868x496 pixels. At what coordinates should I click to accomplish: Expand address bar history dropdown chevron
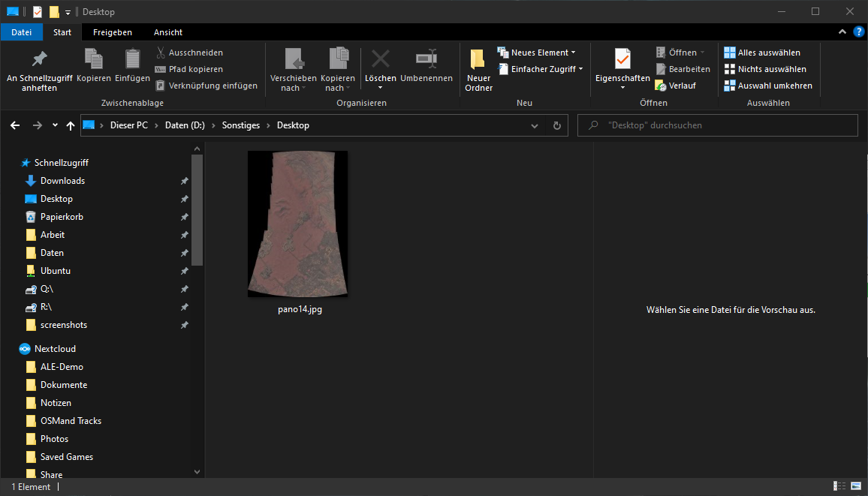(535, 125)
